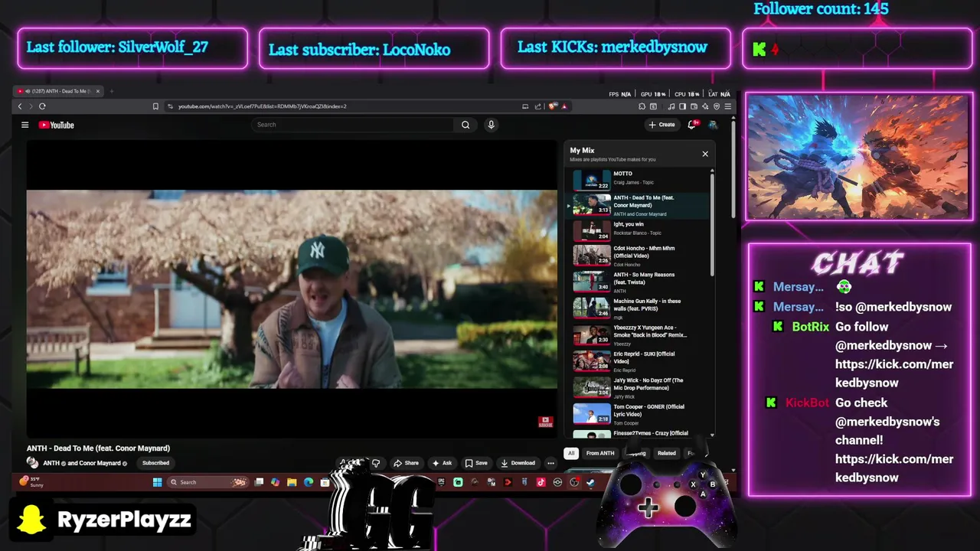Close the My Mix playlist panel

705,154
